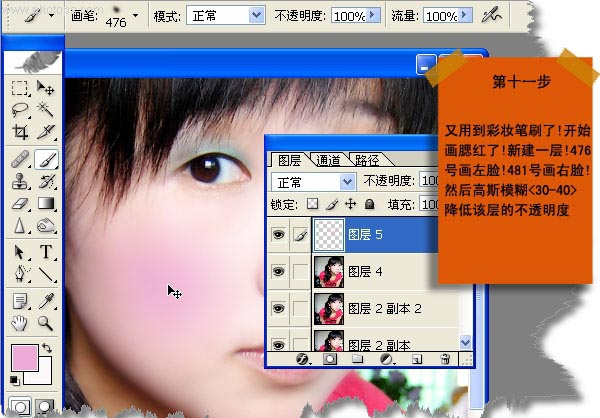This screenshot has height=418, width=600.
Task: Open the brush 模式 dropdown in options bar
Action: point(255,17)
